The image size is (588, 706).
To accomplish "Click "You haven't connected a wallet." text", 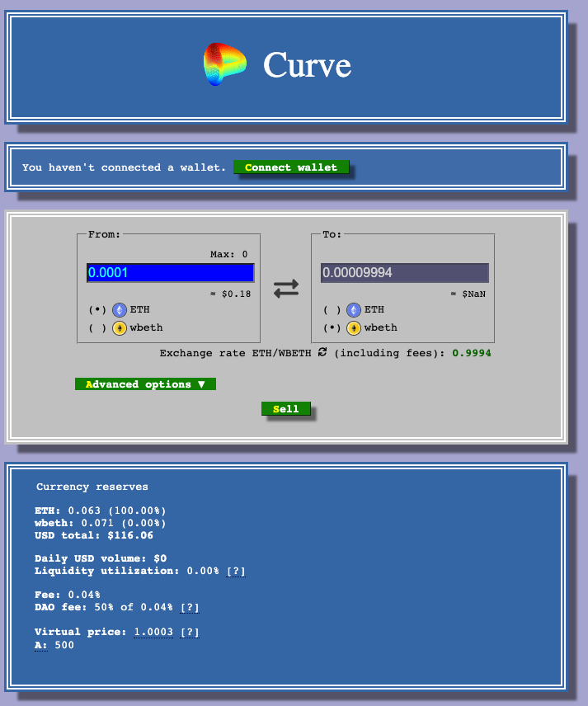I will (124, 167).
